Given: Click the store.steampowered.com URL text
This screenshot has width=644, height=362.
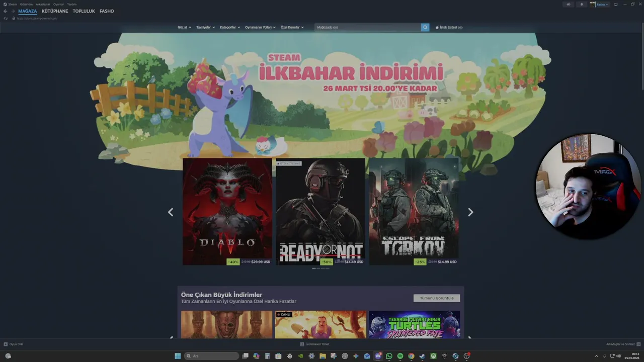Looking at the screenshot, I should [37, 19].
